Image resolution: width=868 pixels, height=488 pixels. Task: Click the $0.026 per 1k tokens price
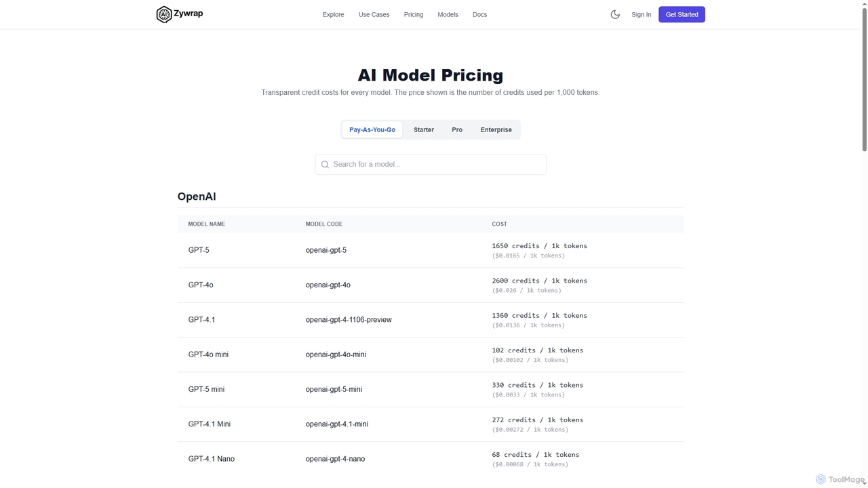point(527,290)
